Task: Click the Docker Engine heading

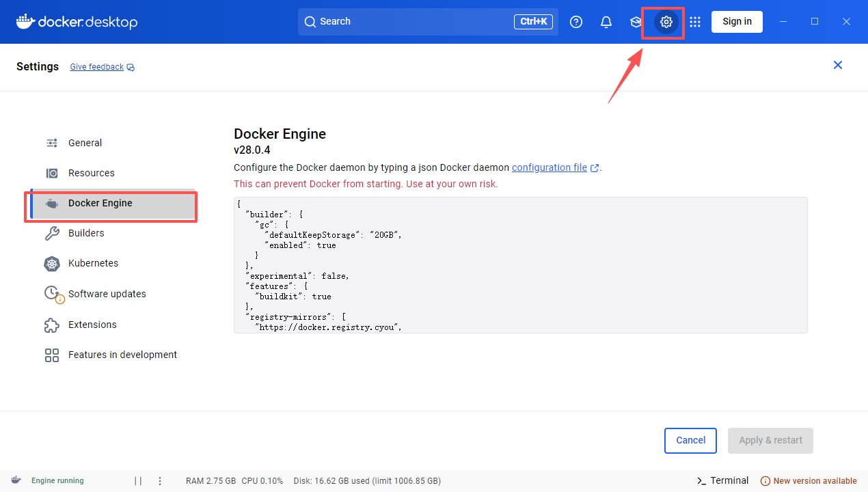Action: [x=280, y=134]
